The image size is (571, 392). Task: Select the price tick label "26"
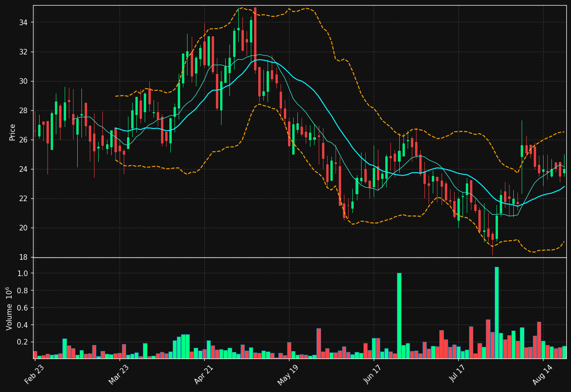point(23,140)
